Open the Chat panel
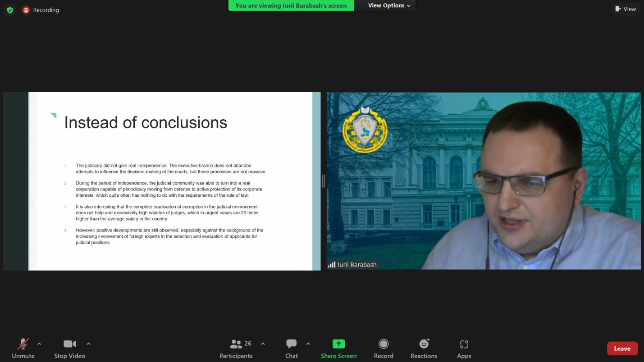644x362 pixels. pos(292,348)
